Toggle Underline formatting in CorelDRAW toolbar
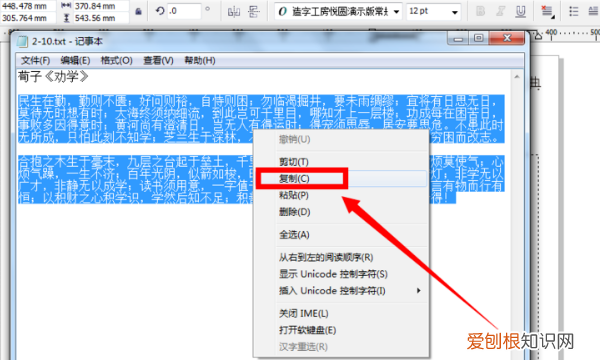This screenshot has width=600, height=360. pos(520,11)
